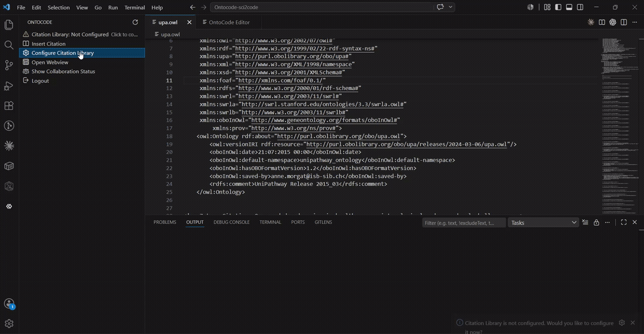Switch to the GITLENS panel tab
644x334 pixels.
point(323,222)
